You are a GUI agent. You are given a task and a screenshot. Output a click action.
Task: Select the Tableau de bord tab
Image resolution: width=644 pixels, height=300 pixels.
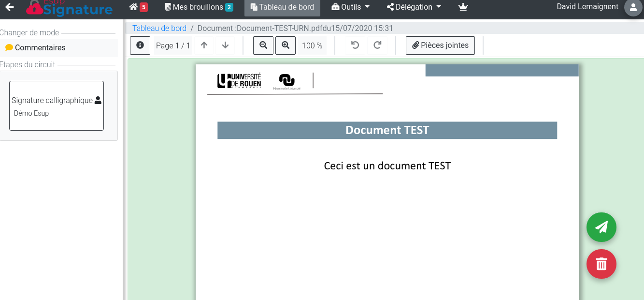[x=282, y=7]
